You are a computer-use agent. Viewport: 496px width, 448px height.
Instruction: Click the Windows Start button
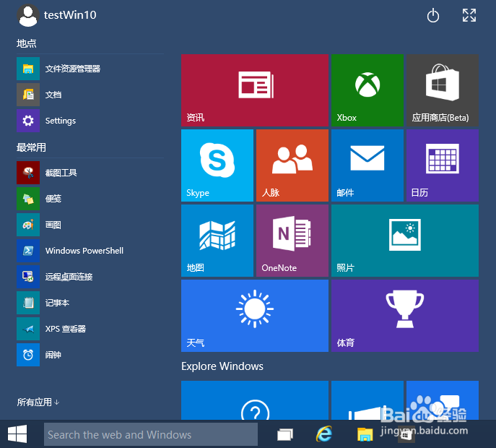(x=17, y=434)
